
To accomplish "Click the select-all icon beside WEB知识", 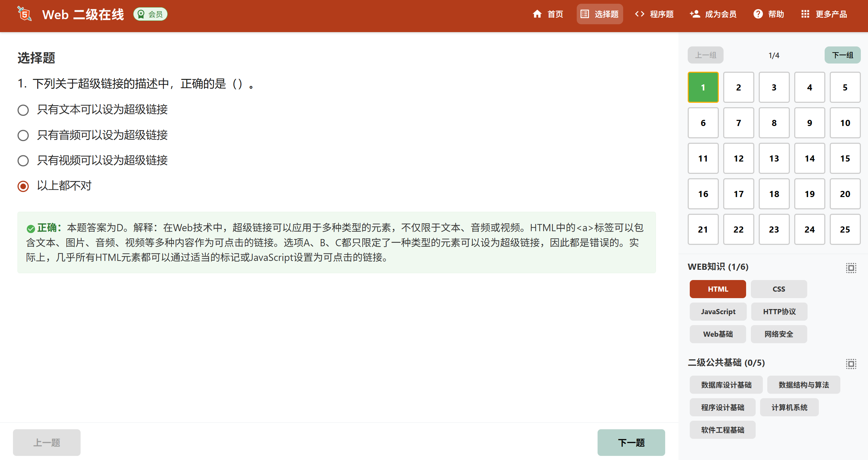I will pyautogui.click(x=851, y=268).
